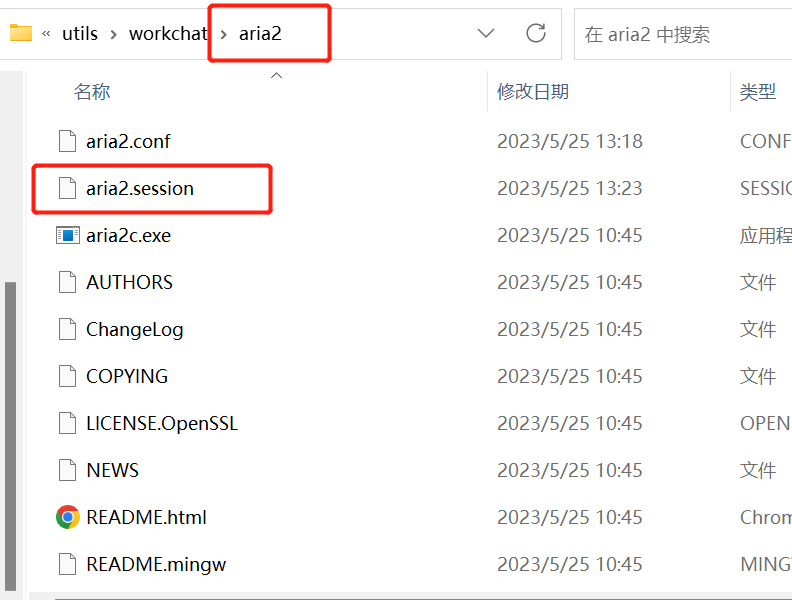Sort files by the 修改日期 column header

[x=533, y=91]
